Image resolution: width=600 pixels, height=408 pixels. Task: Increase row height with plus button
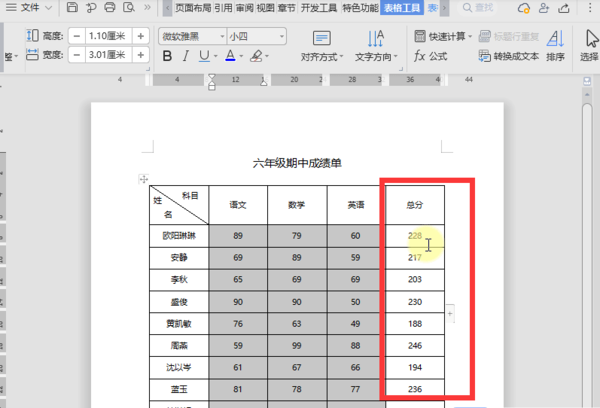140,36
